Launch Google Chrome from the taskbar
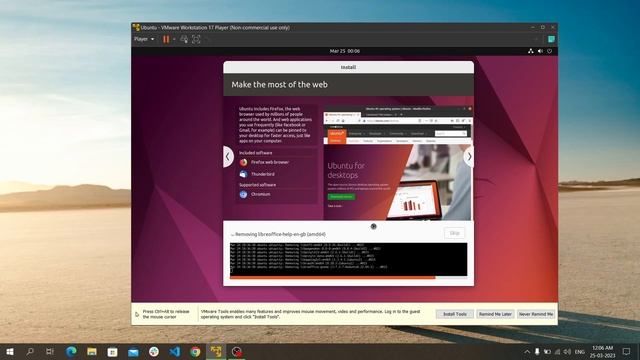The height and width of the screenshot is (360, 640). 196,351
